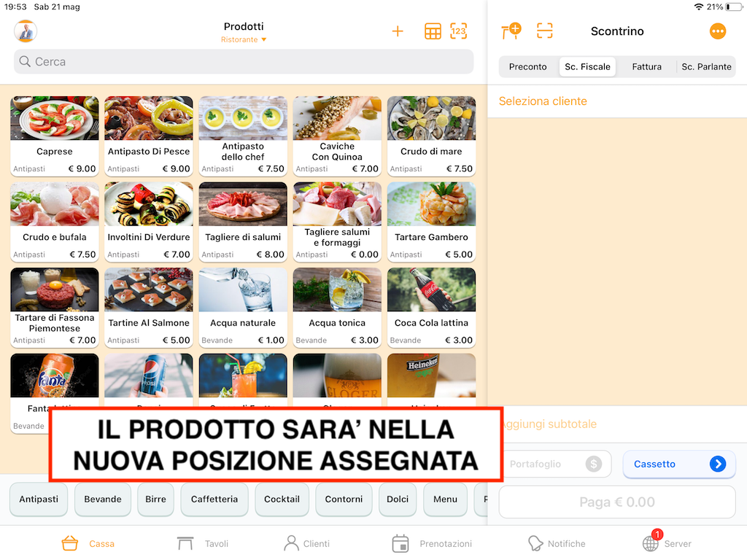Viewport: 747px width, 560px height.
Task: Click Seleziona cliente link
Action: 543,101
